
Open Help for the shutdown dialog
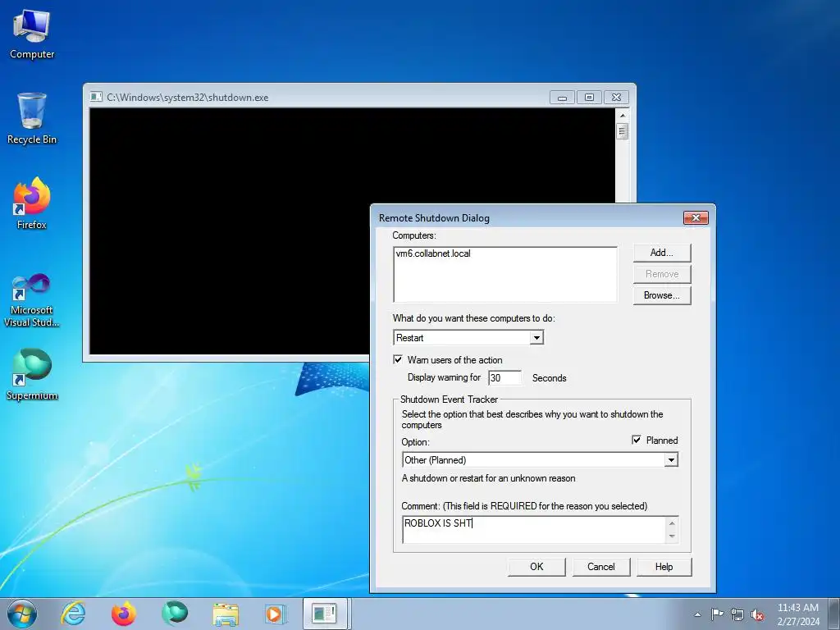click(x=664, y=567)
